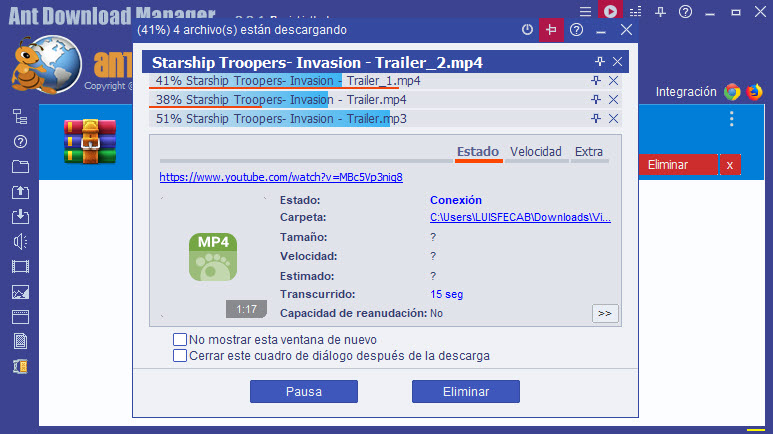Click the 1:17 duration badge
Viewport: 773px width, 434px height.
point(246,309)
